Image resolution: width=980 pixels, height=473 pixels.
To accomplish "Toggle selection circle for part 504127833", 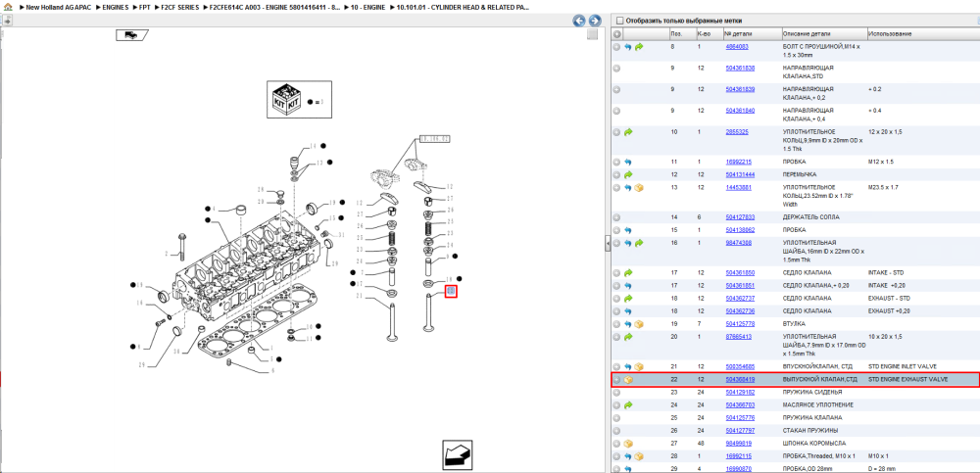I will (x=616, y=217).
